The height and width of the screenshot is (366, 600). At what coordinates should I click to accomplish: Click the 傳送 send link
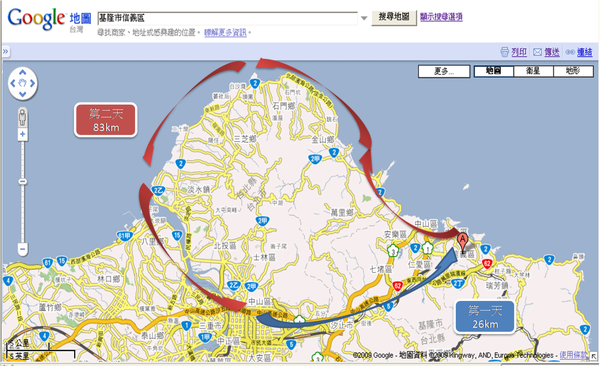pyautogui.click(x=552, y=52)
